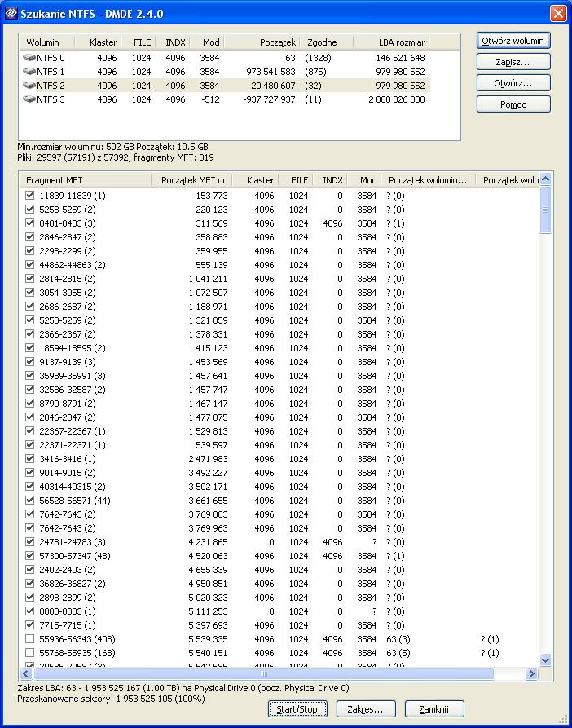The image size is (572, 728).
Task: Click the Mod column header in volume list
Action: pos(207,42)
